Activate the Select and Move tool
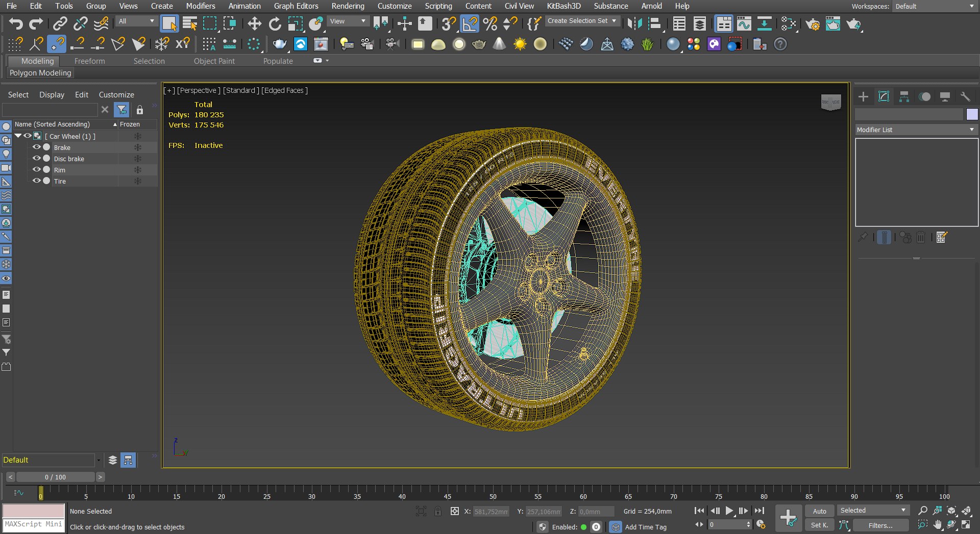The width and height of the screenshot is (980, 534). coord(254,23)
